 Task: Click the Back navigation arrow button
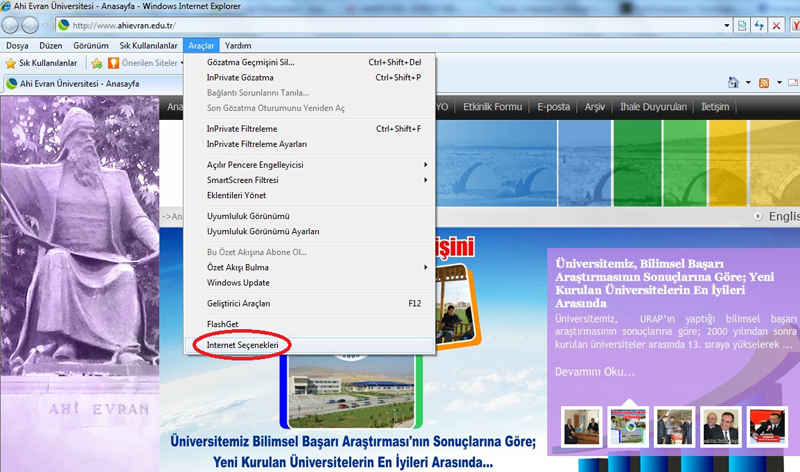coord(11,25)
